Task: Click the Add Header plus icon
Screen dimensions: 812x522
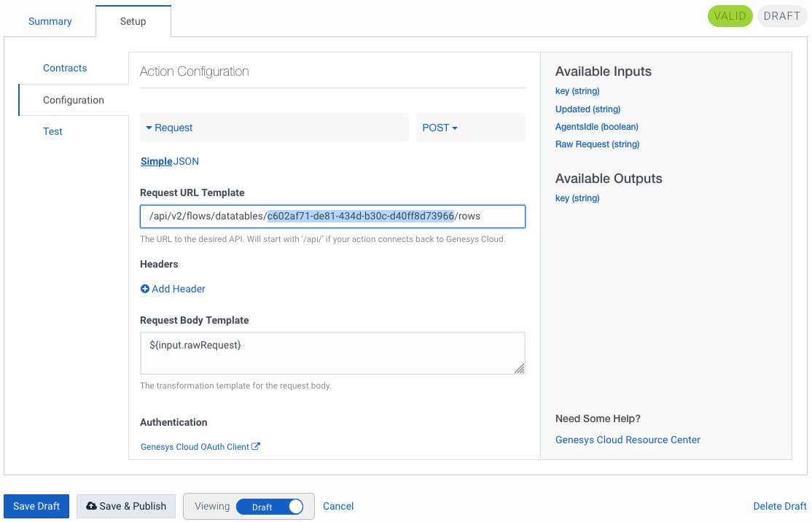Action: coord(145,289)
